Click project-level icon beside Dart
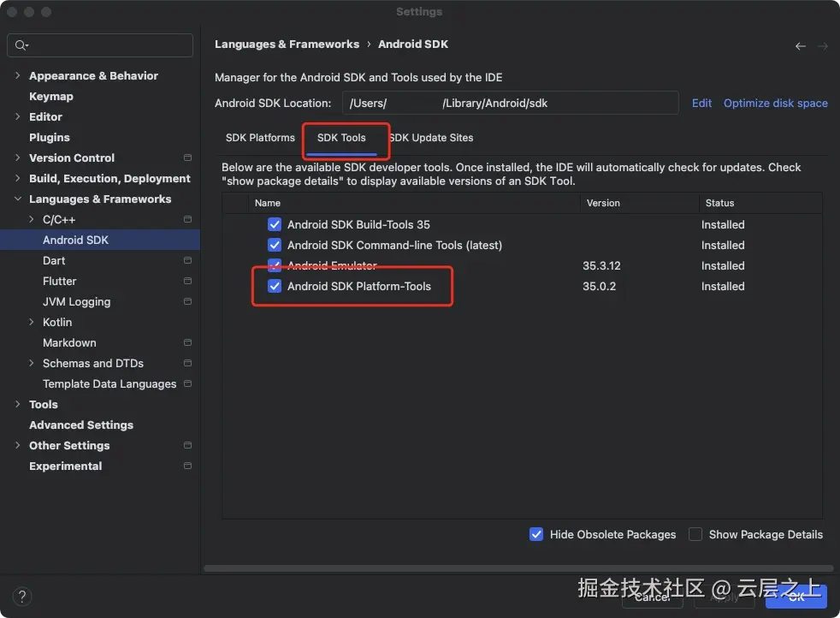The height and width of the screenshot is (618, 840). pyautogui.click(x=187, y=260)
